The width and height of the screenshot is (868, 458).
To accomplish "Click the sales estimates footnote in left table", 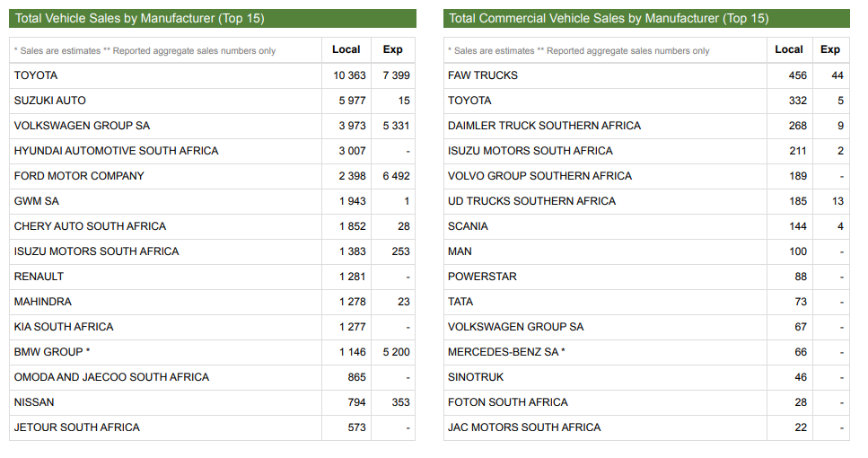I will point(145,51).
